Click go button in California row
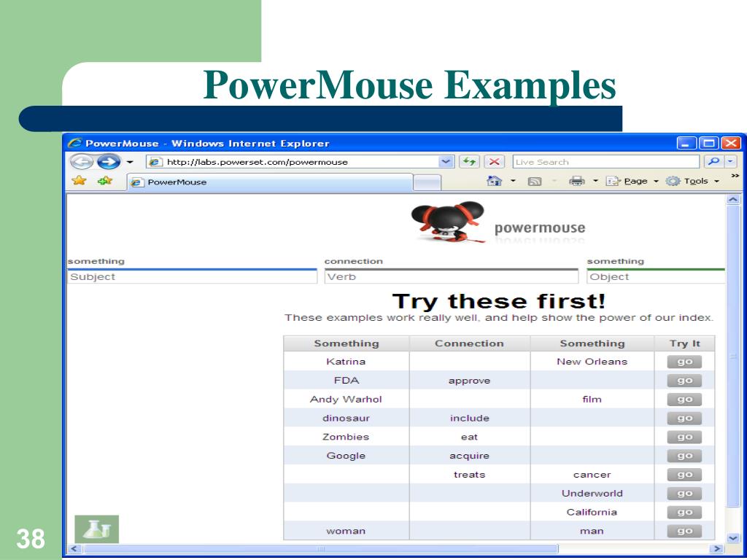Screen dimensions: 747x560 (x=684, y=512)
